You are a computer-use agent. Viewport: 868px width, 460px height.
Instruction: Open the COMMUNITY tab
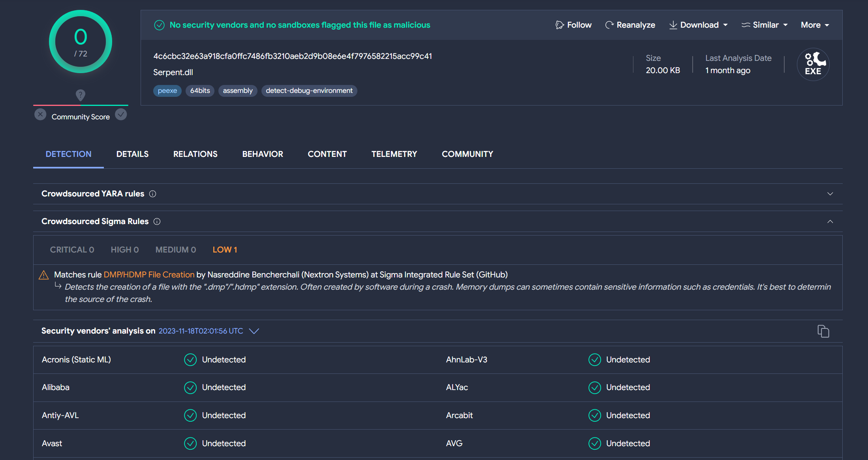tap(467, 154)
